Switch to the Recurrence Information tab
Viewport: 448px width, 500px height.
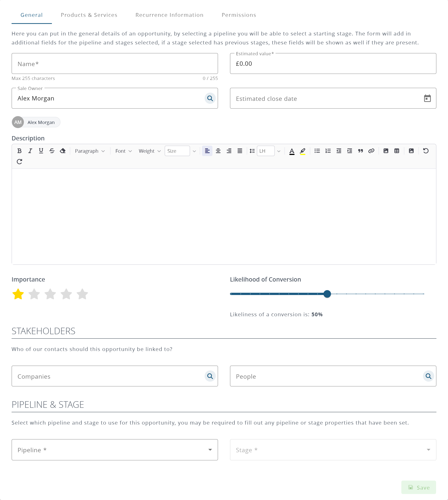(x=170, y=15)
